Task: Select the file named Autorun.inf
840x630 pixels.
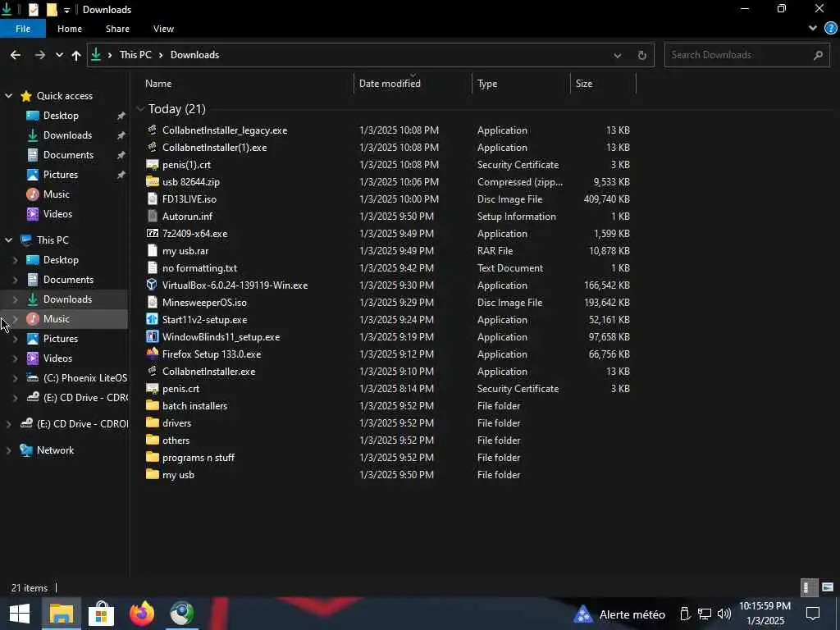Action: coord(188,217)
